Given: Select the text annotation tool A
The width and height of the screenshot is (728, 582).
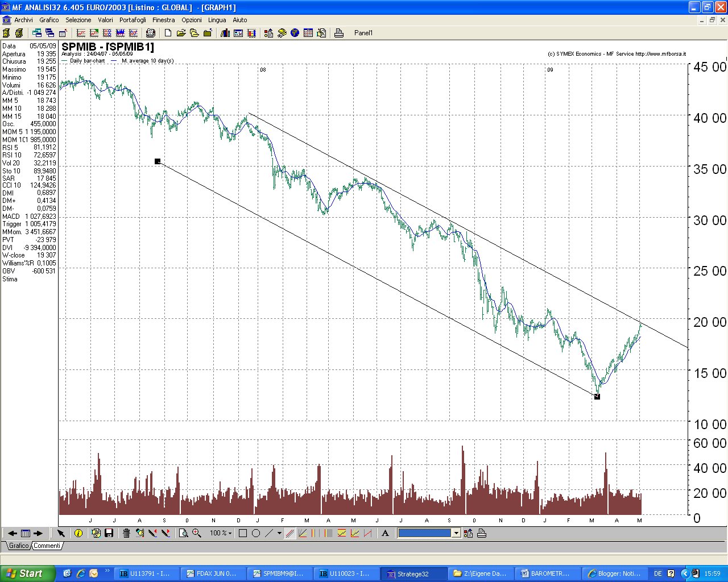Looking at the screenshot, I should (385, 533).
